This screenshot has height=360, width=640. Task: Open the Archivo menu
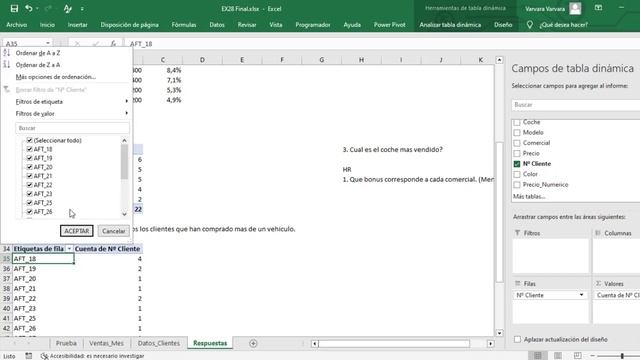[x=17, y=25]
